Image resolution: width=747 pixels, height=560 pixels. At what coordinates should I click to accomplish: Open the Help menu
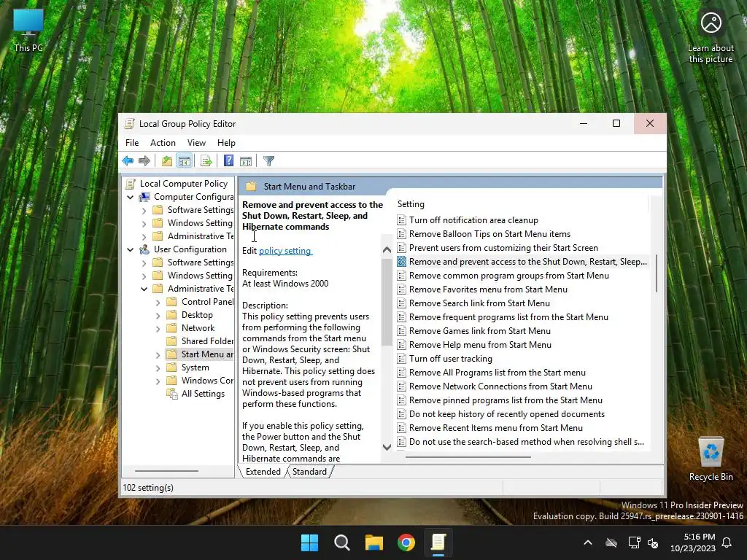[x=226, y=143]
